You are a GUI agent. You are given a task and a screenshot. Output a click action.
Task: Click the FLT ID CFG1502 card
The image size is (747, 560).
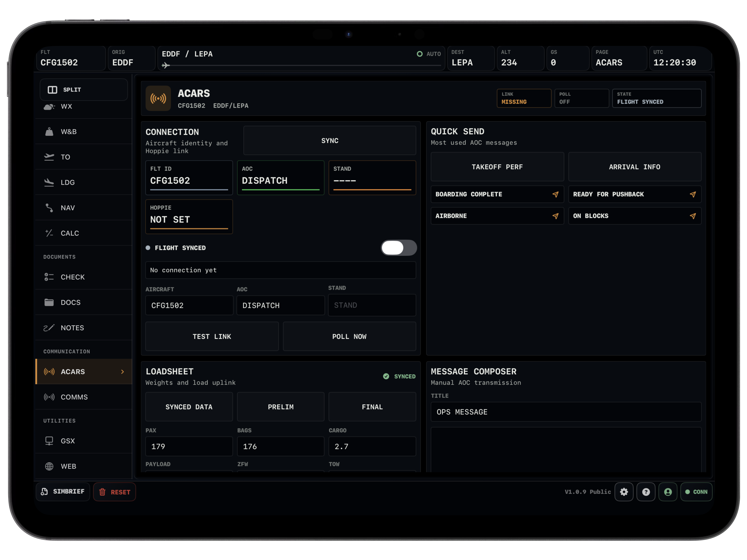click(189, 178)
